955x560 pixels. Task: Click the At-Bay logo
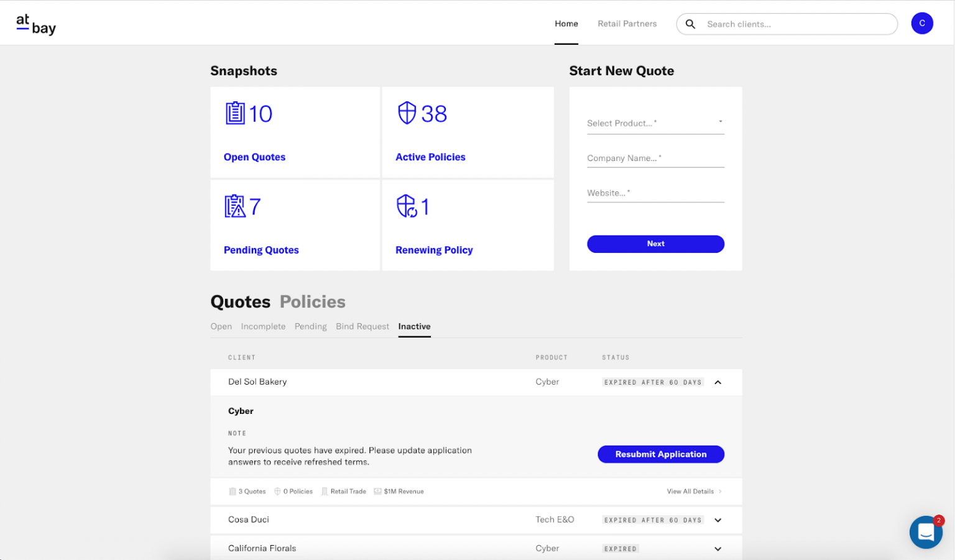35,24
